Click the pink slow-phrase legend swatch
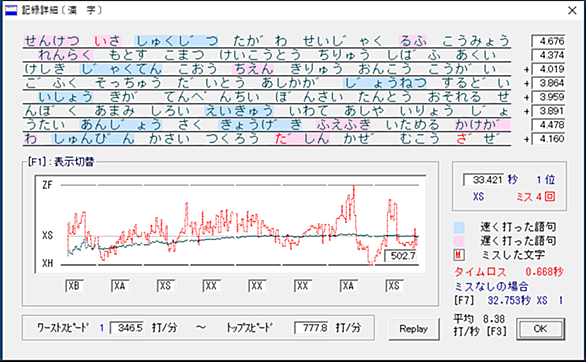The width and height of the screenshot is (586, 362). pos(459,241)
